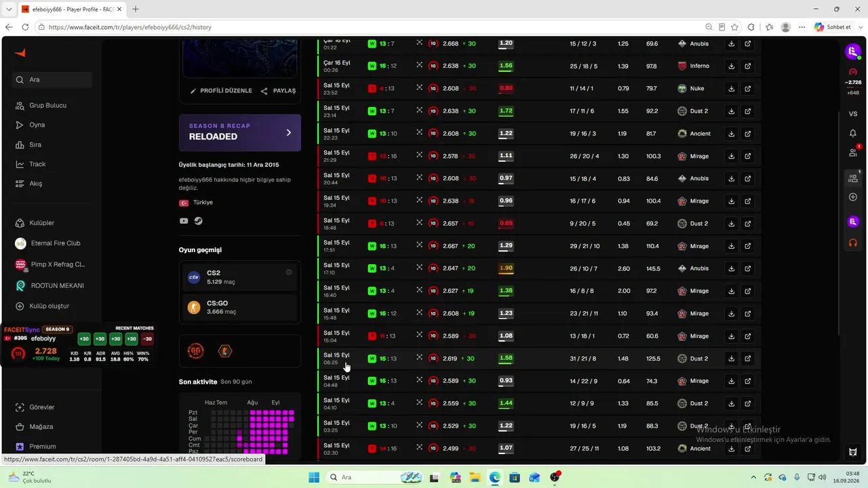Download the demo for the 06:25 Dust 2 match
The width and height of the screenshot is (868, 488).
(731, 359)
